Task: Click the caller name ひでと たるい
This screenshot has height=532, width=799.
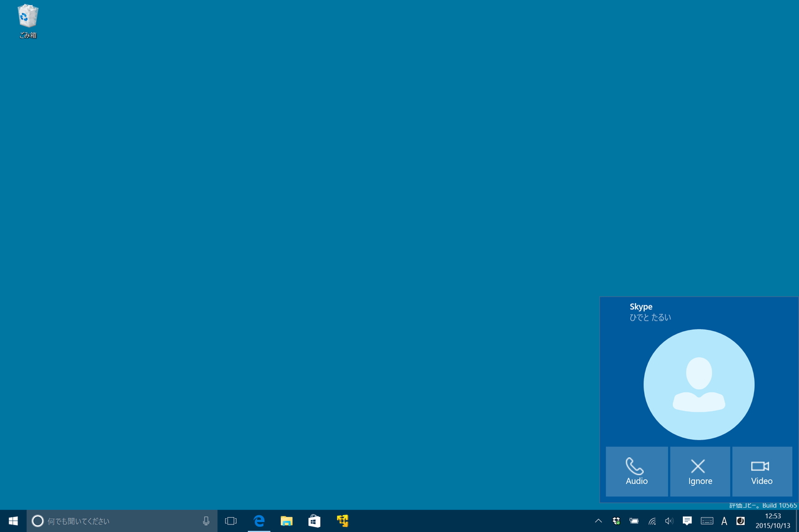Action: 650,317
